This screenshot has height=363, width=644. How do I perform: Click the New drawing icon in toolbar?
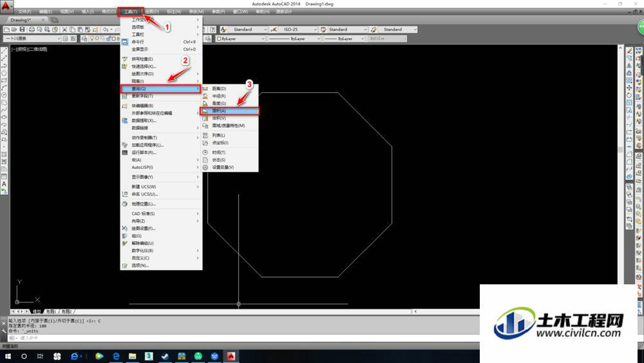click(x=6, y=30)
